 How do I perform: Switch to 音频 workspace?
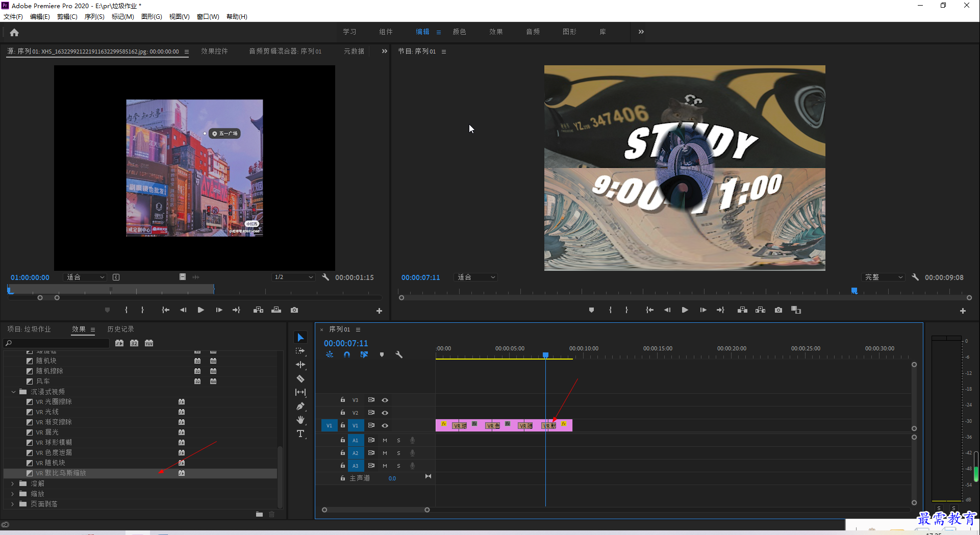pos(533,32)
